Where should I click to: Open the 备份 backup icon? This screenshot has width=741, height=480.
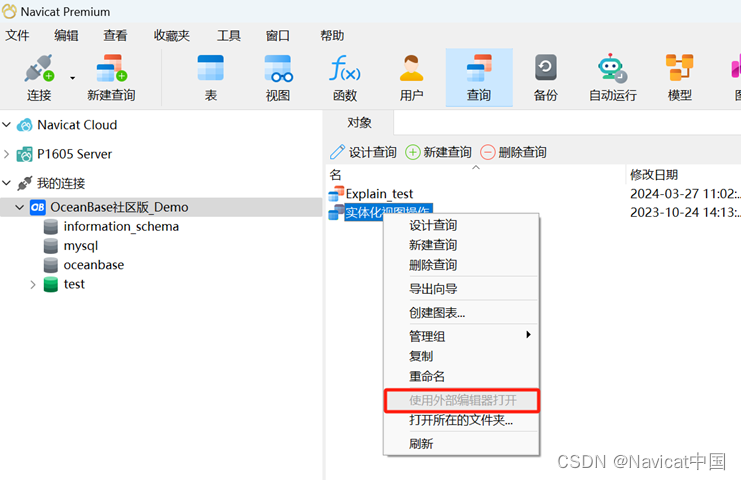pyautogui.click(x=545, y=78)
